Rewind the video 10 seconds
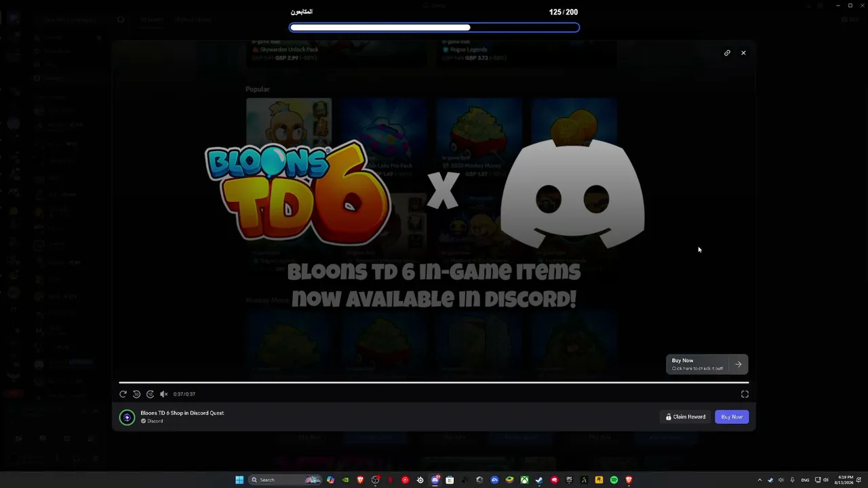Screen dimensions: 868x488 coord(136,394)
